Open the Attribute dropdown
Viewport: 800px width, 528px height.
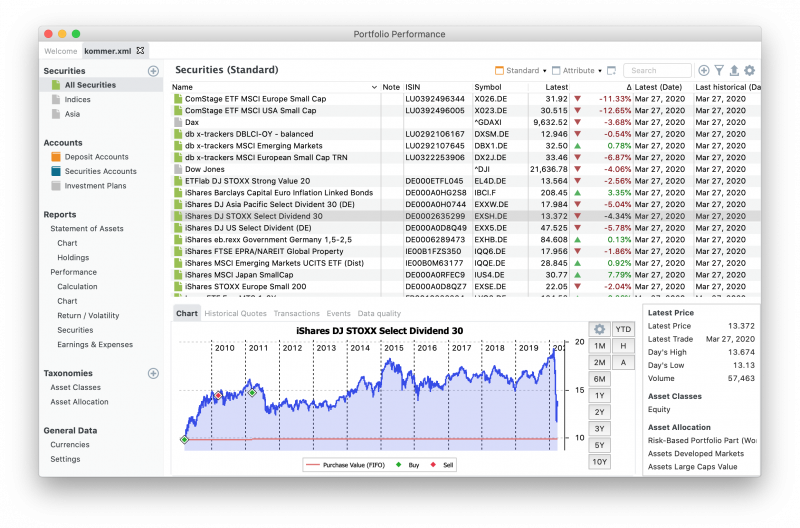[577, 70]
